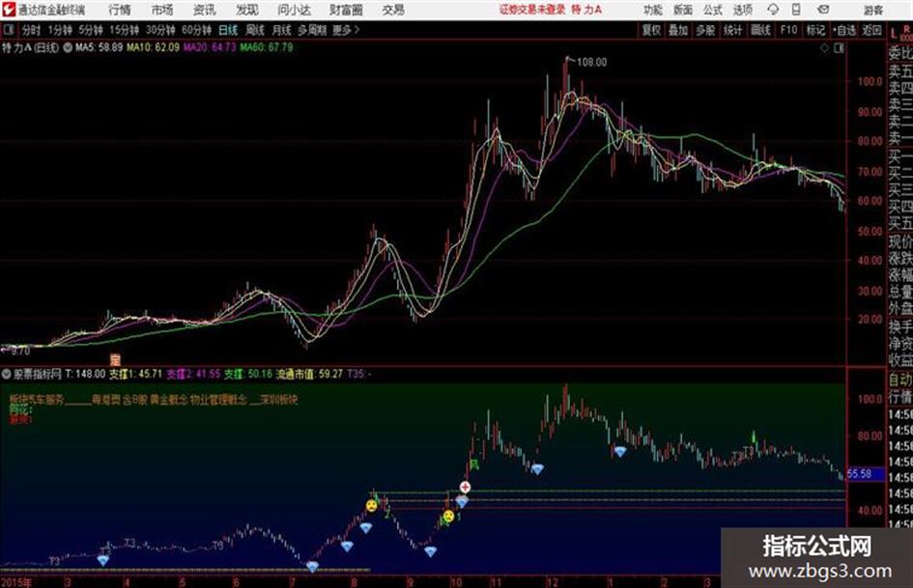The image size is (913, 588).
Task: Toggle the side panel icon beside 分时
Action: pos(8,30)
